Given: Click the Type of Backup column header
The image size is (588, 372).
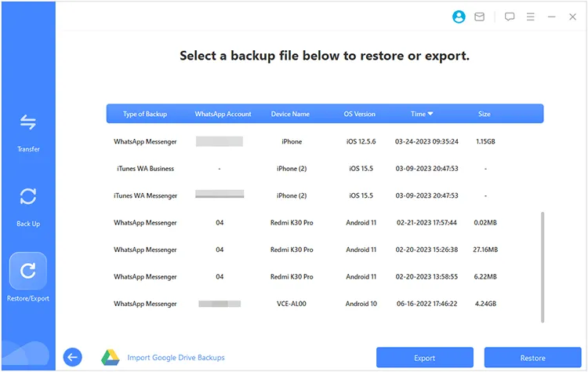Looking at the screenshot, I should pyautogui.click(x=145, y=114).
